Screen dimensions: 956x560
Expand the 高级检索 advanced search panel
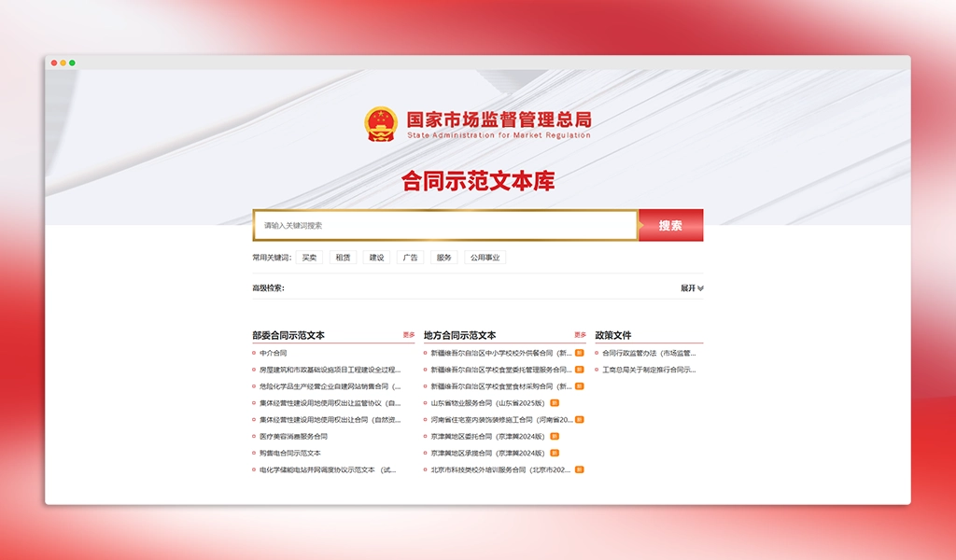(x=692, y=288)
